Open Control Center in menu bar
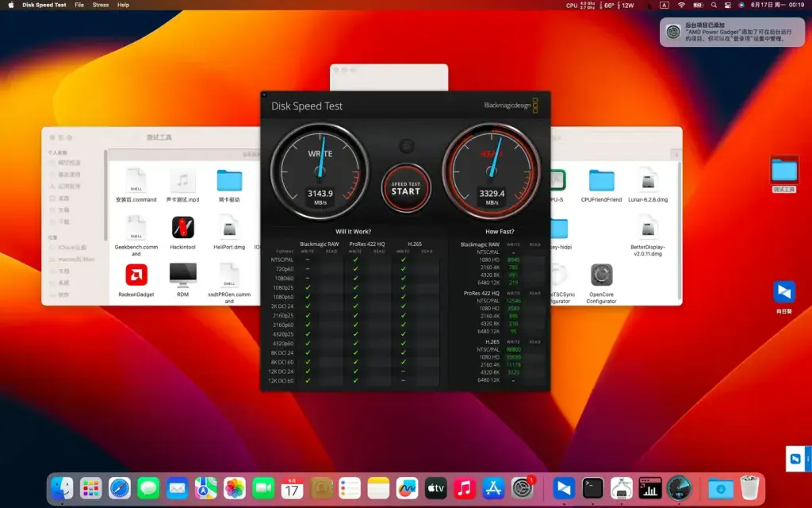This screenshot has height=508, width=812. click(x=728, y=6)
